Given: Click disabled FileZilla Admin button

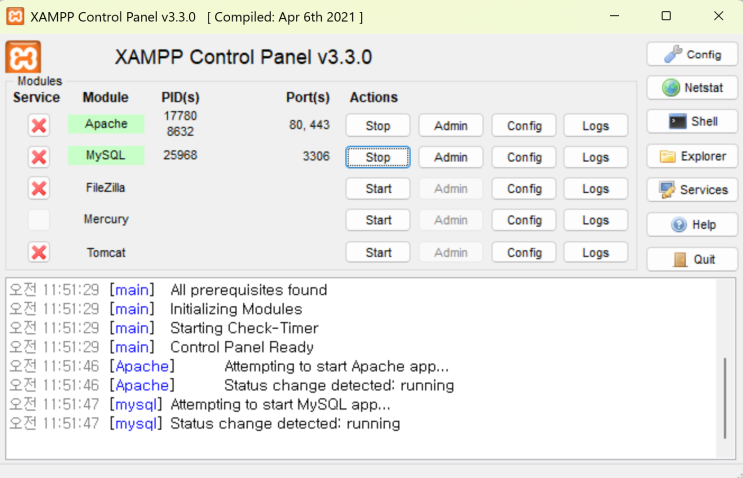Looking at the screenshot, I should coord(451,189).
